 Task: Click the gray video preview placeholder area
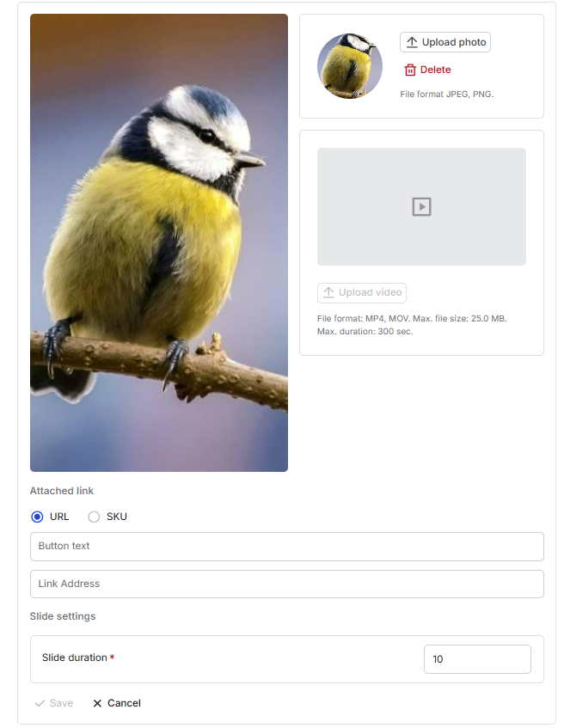coord(421,206)
